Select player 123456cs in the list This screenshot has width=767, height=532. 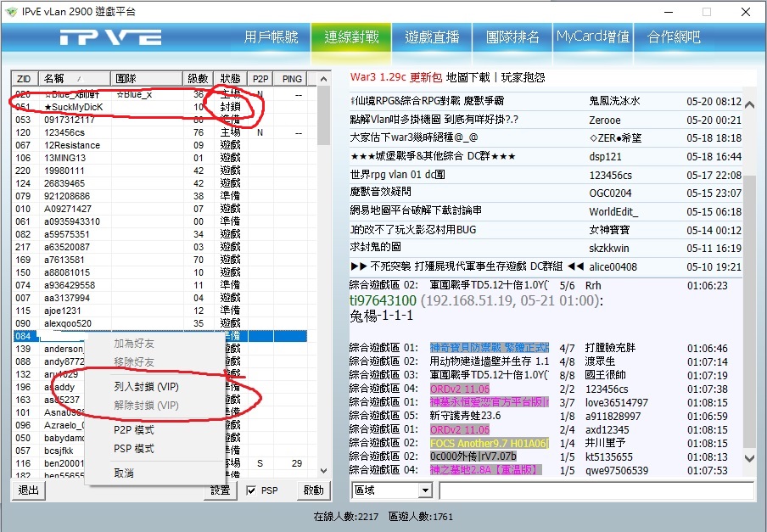(64, 132)
